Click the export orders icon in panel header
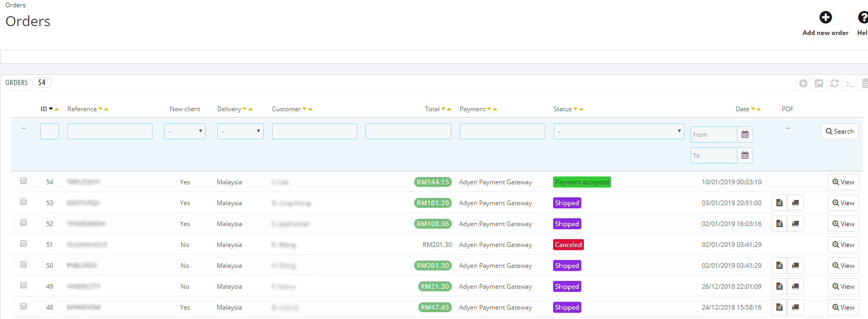The height and width of the screenshot is (319, 868). pos(819,84)
